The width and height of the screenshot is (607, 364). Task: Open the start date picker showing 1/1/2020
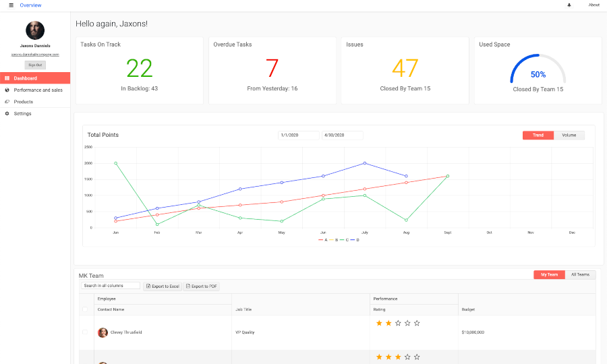298,135
